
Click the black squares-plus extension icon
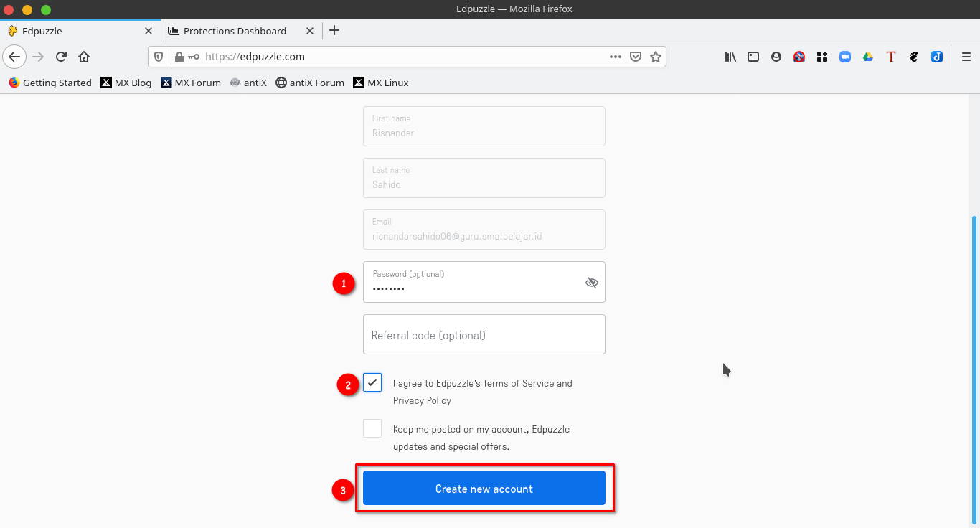[822, 57]
